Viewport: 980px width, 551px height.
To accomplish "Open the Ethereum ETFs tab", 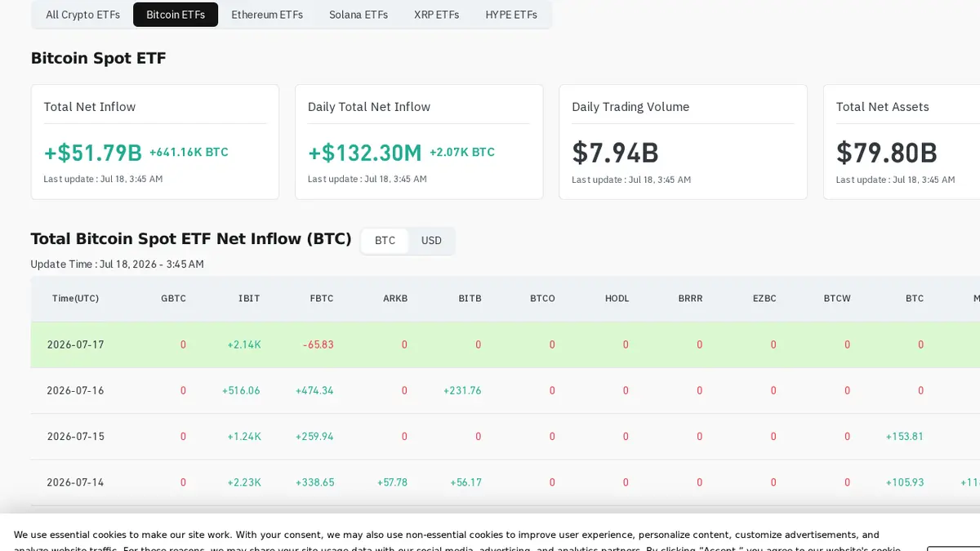I will (267, 15).
